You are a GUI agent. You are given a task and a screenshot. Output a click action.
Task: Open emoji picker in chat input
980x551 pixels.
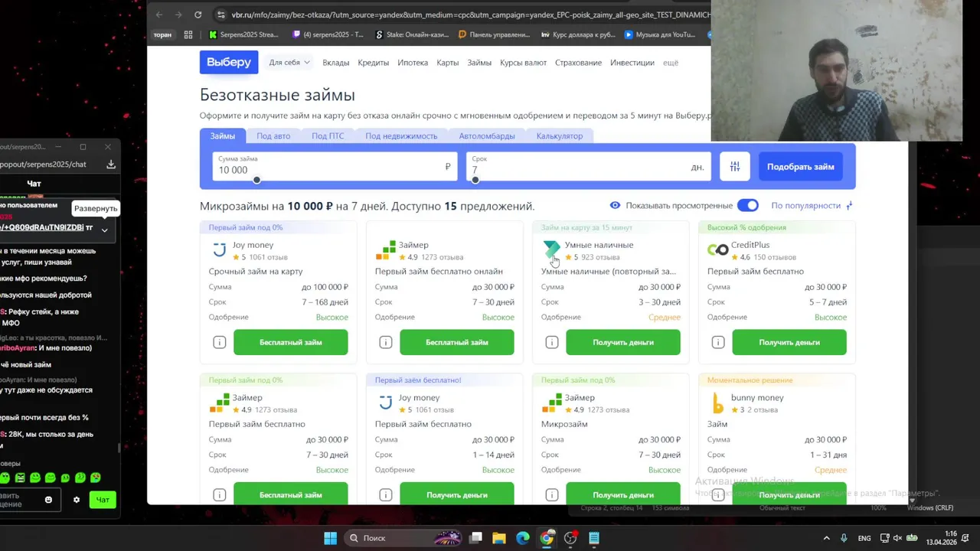pos(48,500)
